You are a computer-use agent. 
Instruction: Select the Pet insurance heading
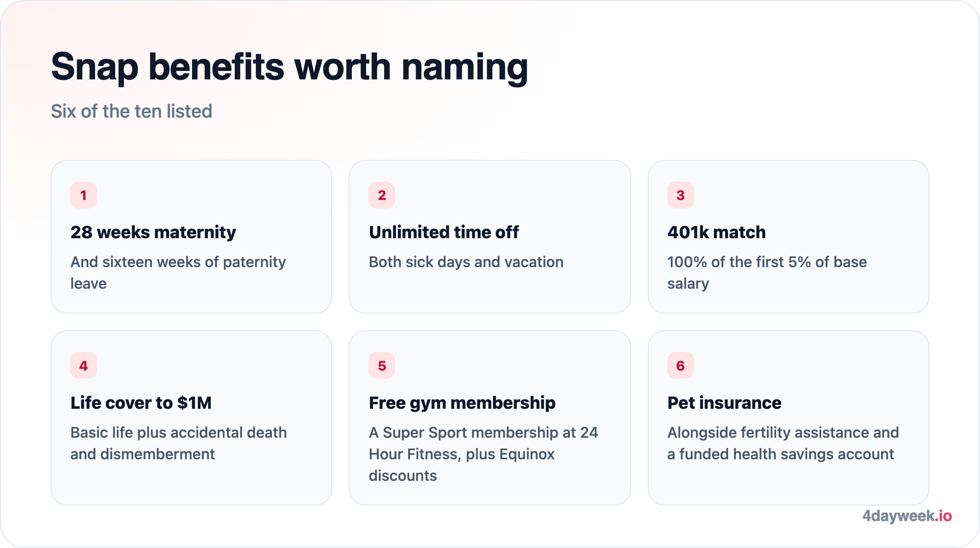pos(724,403)
